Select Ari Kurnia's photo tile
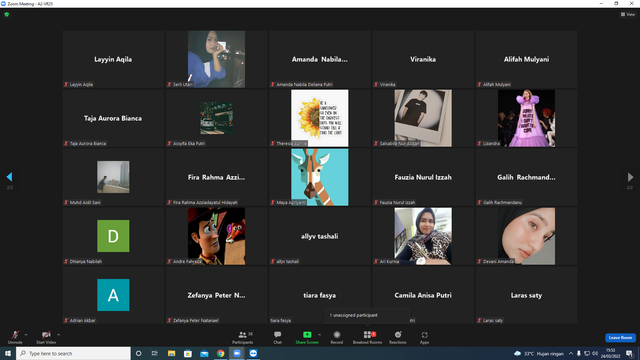The width and height of the screenshot is (640, 360). coord(423,236)
